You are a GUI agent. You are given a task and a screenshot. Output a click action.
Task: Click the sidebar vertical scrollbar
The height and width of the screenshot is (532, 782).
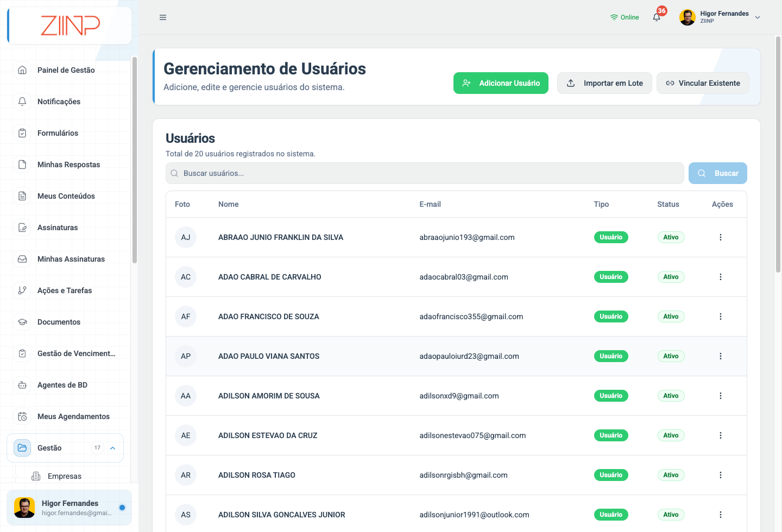135,160
